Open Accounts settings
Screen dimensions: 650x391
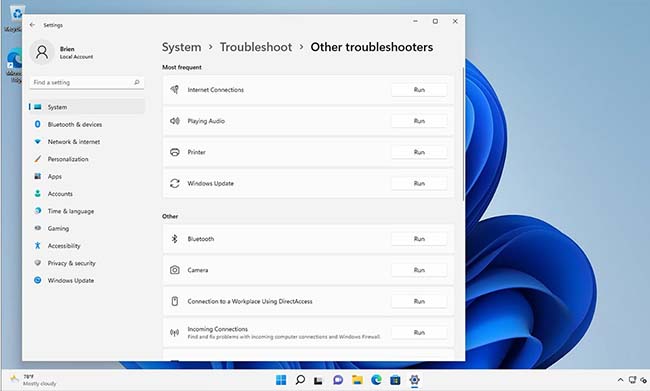point(60,194)
